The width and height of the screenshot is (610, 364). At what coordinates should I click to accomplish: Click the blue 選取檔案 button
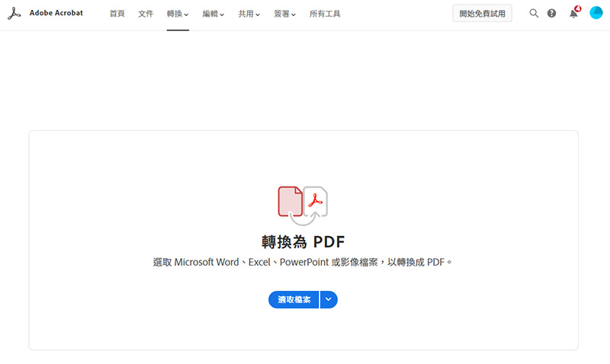[x=294, y=299]
